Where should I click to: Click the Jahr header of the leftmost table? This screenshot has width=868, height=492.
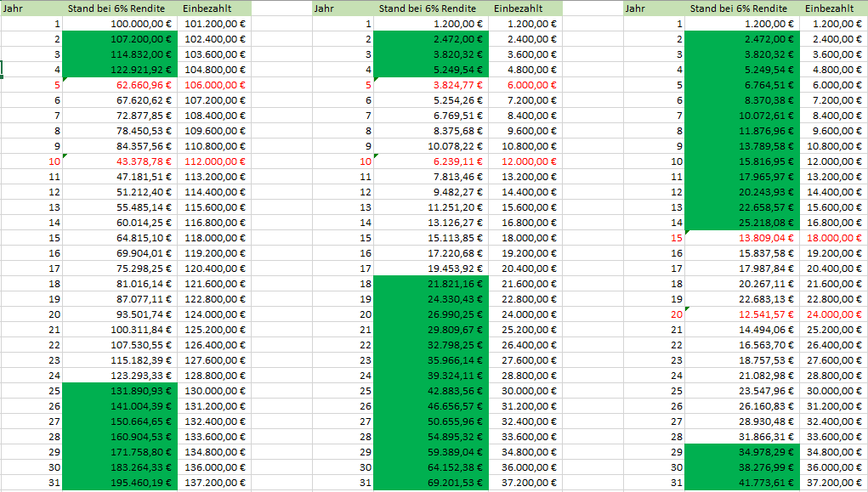tap(31, 8)
